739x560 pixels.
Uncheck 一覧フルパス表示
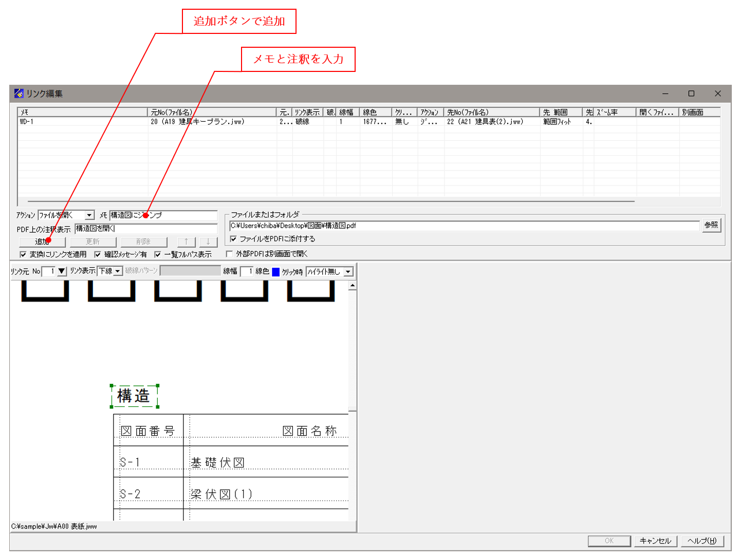[x=157, y=253]
